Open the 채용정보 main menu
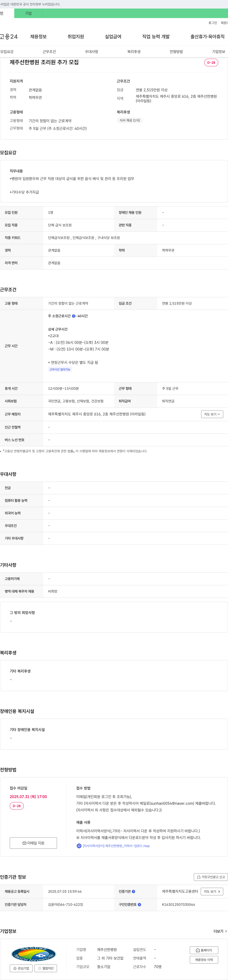Image resolution: width=228 pixels, height=980 pixels. (x=38, y=37)
